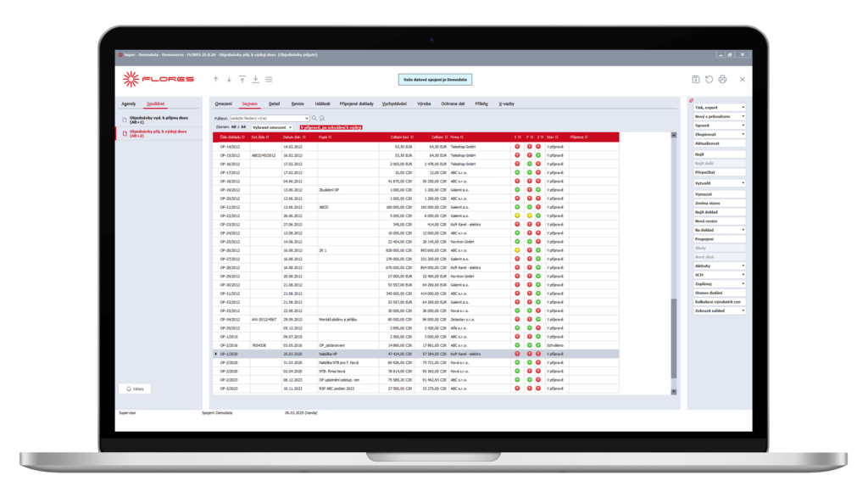The image size is (868, 492).
Task: Click the green Z status dot in row OP-15/2012
Action: [538, 155]
